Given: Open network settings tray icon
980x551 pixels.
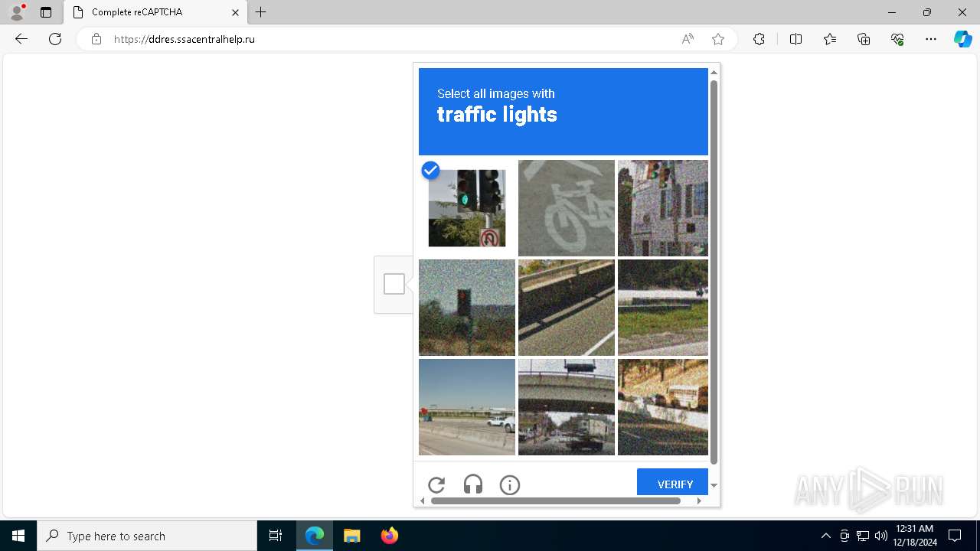Looking at the screenshot, I should (x=863, y=536).
